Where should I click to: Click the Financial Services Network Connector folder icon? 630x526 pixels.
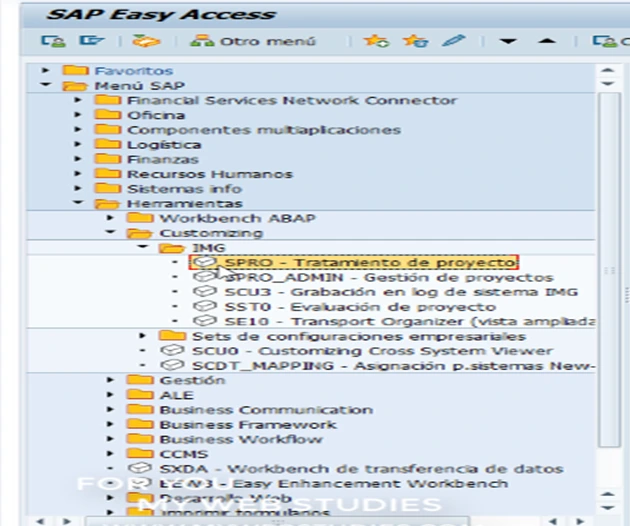coord(107,99)
